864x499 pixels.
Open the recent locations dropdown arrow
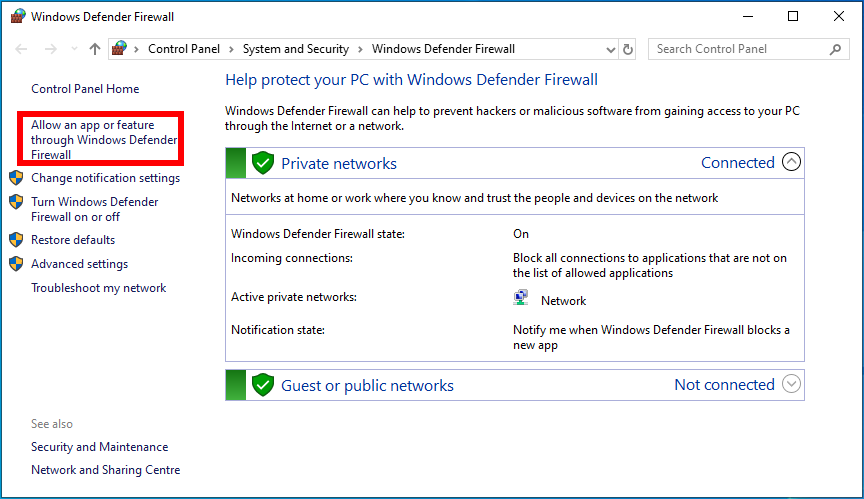click(73, 49)
